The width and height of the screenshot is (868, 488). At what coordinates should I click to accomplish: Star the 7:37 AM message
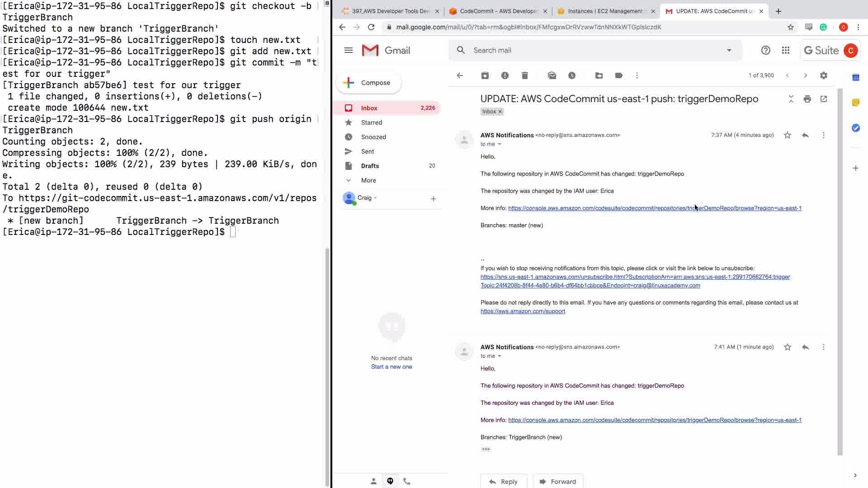(787, 135)
